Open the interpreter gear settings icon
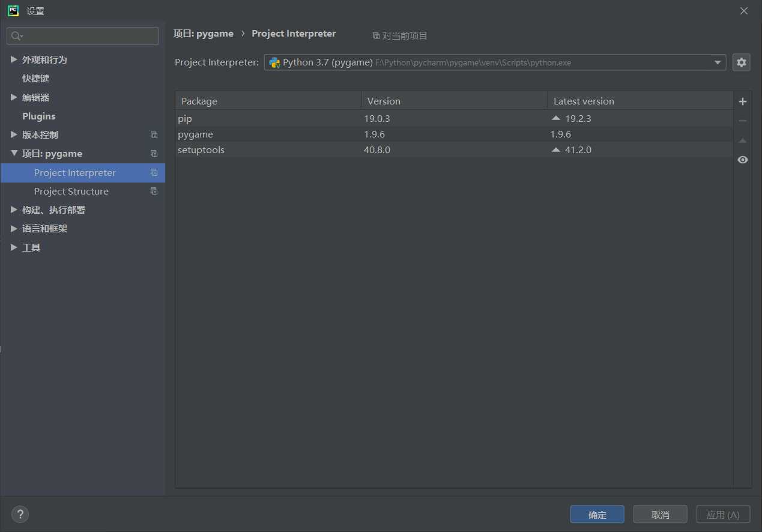762x532 pixels. (742, 62)
